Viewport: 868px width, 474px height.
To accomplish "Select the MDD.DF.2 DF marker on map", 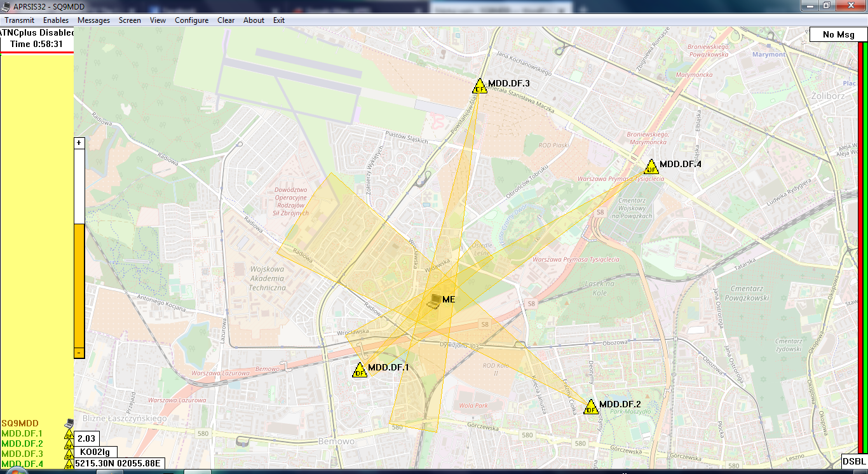I will [x=591, y=407].
